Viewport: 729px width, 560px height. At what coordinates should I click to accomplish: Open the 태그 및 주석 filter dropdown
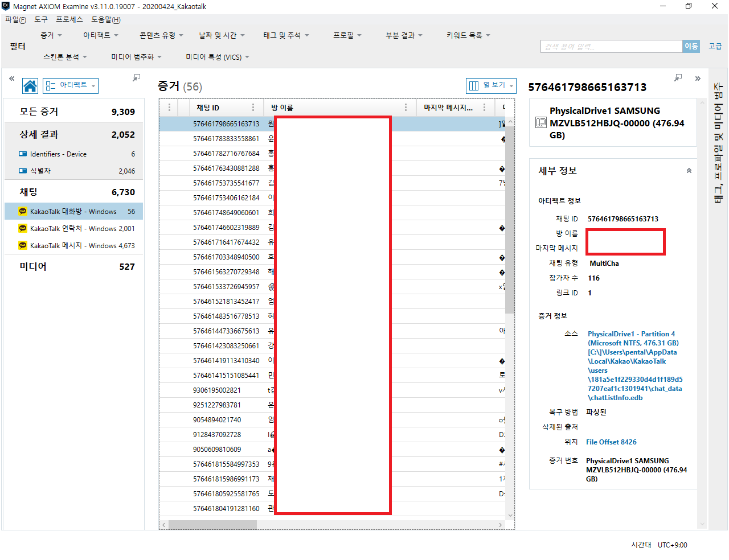(x=286, y=35)
